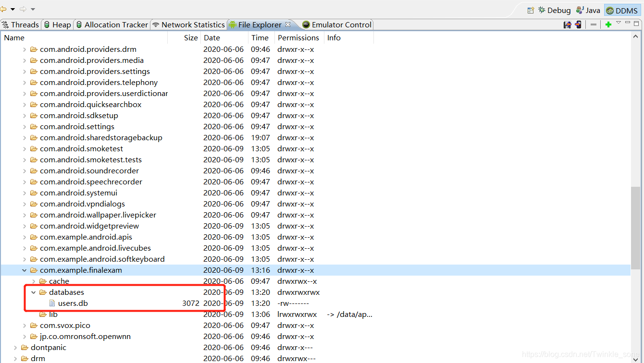Select the users.db file icon
The height and width of the screenshot is (363, 644).
(x=52, y=303)
